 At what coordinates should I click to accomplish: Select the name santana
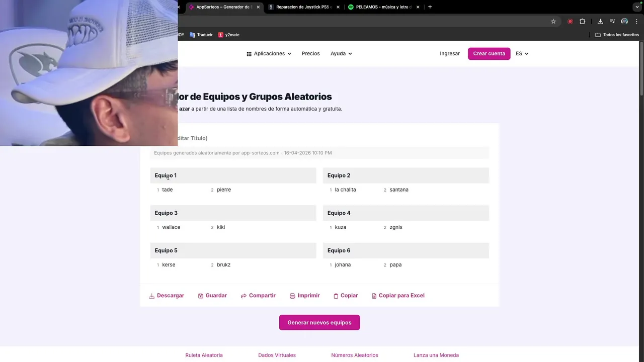tap(399, 190)
